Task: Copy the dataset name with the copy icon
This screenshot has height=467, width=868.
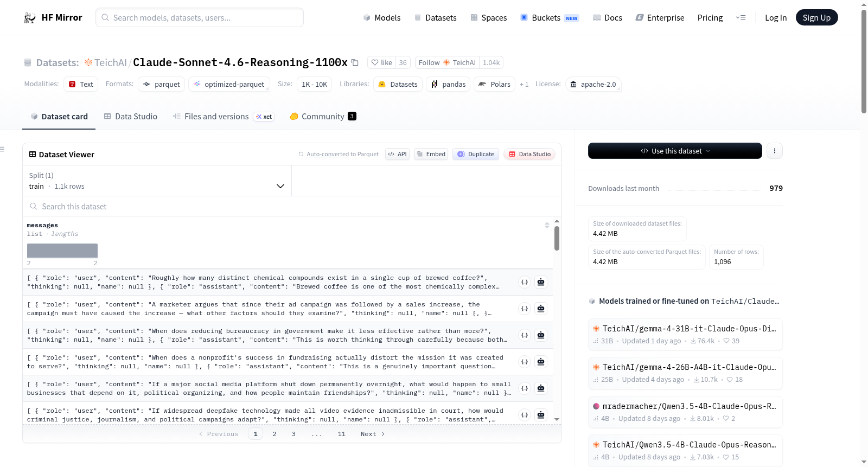Action: pos(355,62)
